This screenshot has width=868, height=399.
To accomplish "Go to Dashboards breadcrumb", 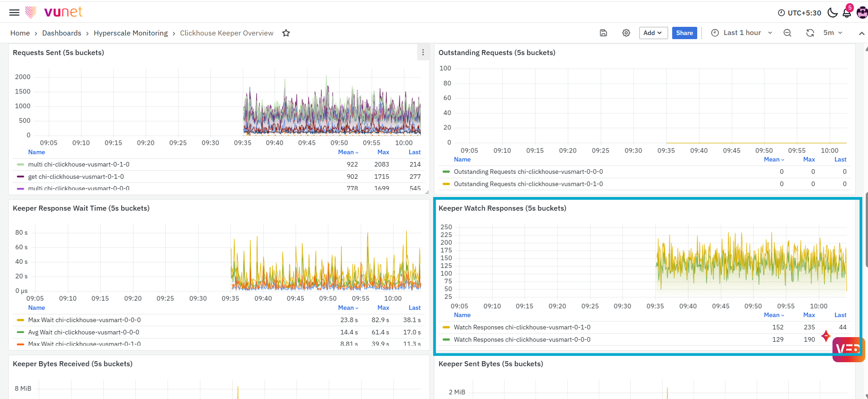I will pyautogui.click(x=61, y=33).
